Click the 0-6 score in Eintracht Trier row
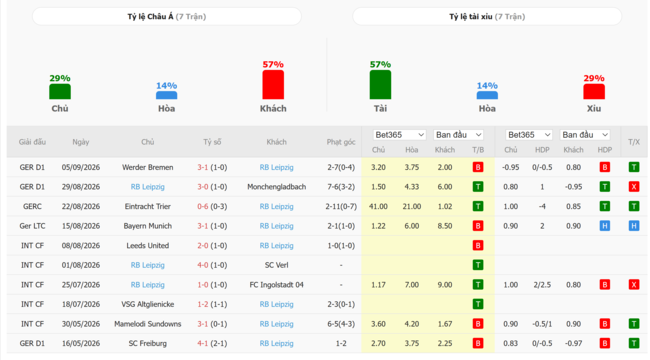The width and height of the screenshot is (650, 360). point(203,206)
